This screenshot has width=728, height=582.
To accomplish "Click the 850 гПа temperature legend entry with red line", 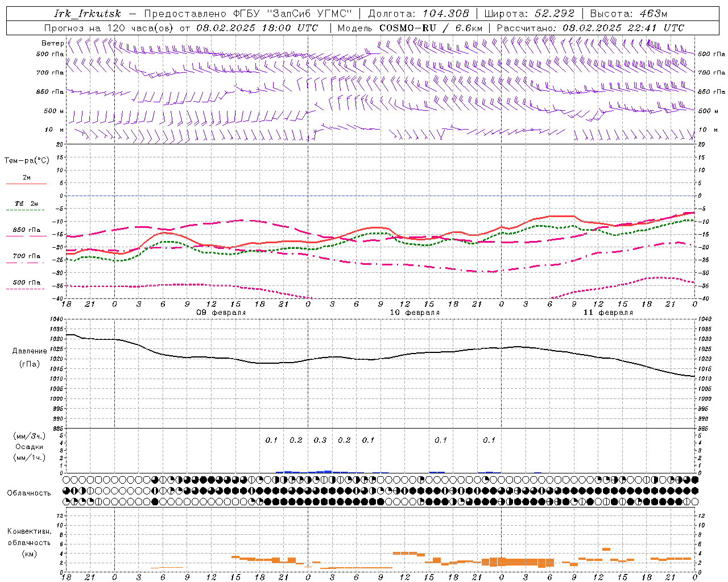I will pyautogui.click(x=27, y=230).
